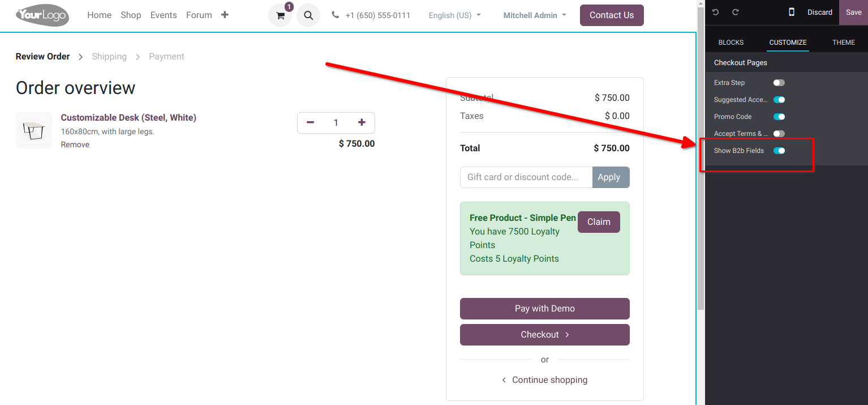Expand the Mitchell Admin user menu
The image size is (868, 405).
coord(534,15)
